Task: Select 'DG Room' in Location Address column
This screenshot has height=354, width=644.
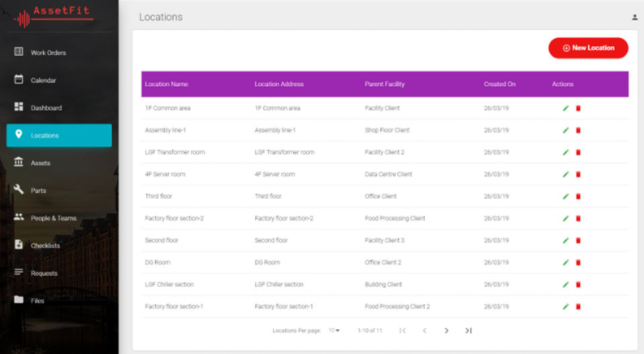Action: (268, 263)
